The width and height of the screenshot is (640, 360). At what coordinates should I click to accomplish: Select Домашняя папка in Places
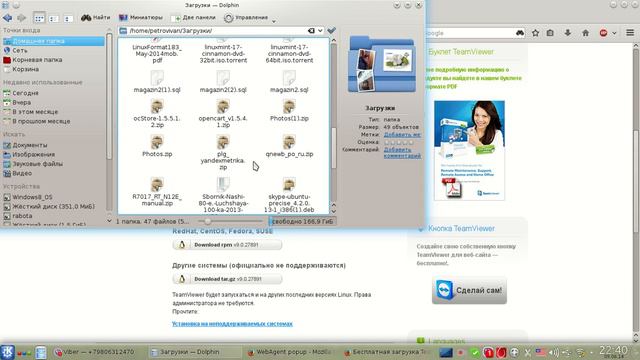[53, 41]
